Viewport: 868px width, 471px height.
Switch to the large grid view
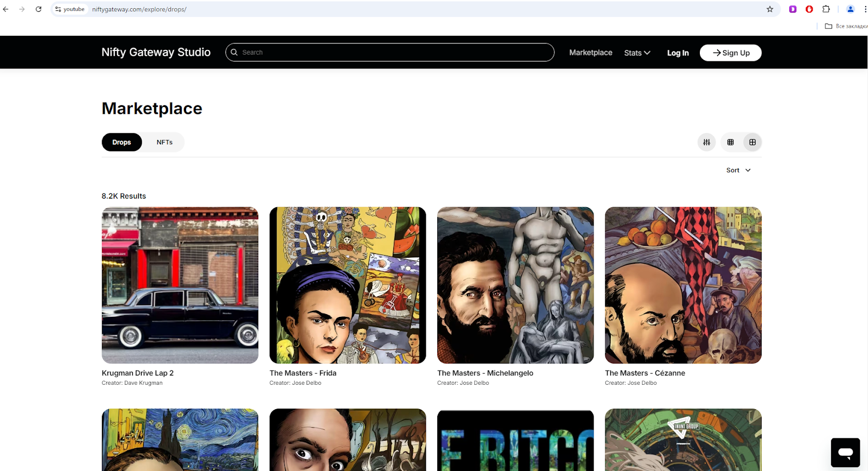click(x=752, y=142)
